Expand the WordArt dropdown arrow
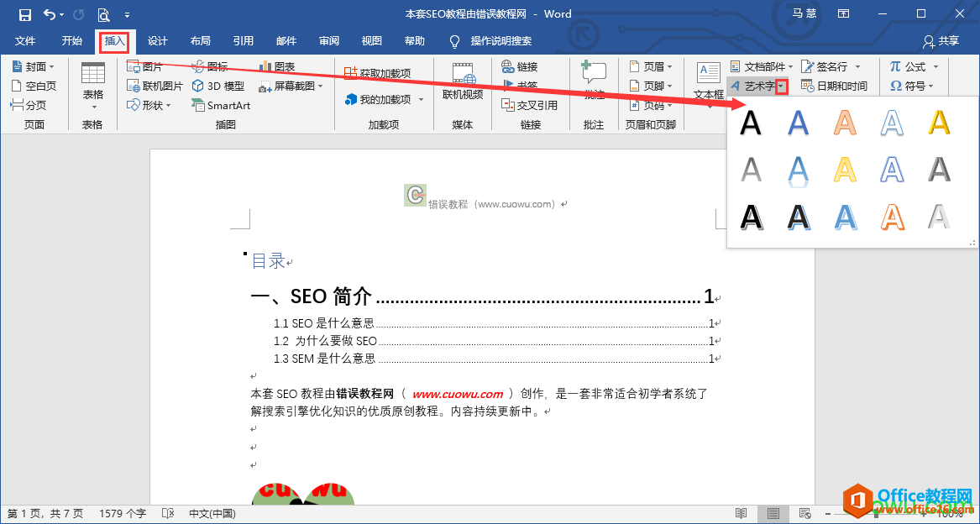The width and height of the screenshot is (980, 524). [x=782, y=86]
